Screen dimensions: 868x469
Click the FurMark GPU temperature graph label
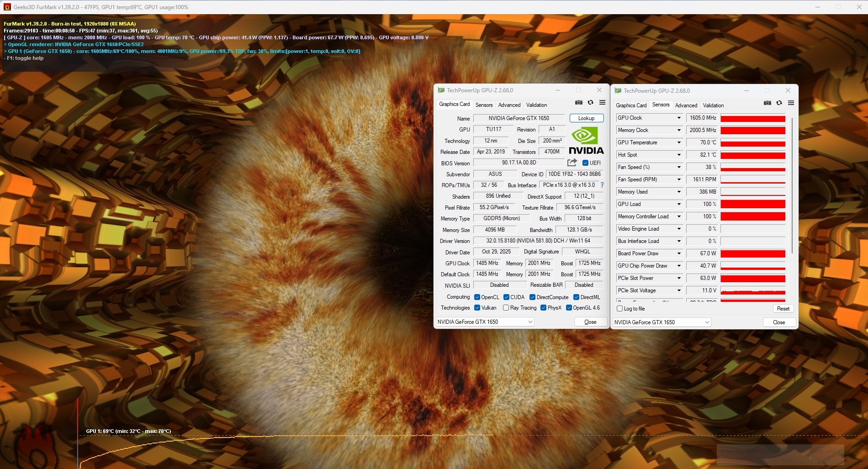tap(128, 431)
